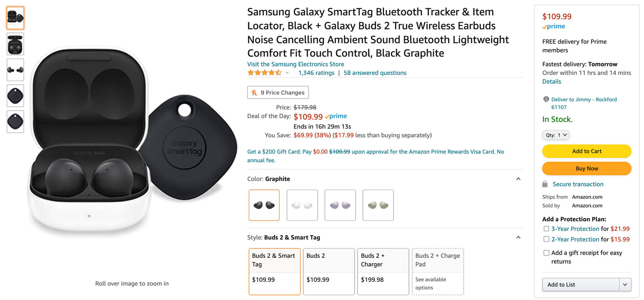This screenshot has height=300, width=644.
Task: Collapse the Color section chevron
Action: [518, 179]
